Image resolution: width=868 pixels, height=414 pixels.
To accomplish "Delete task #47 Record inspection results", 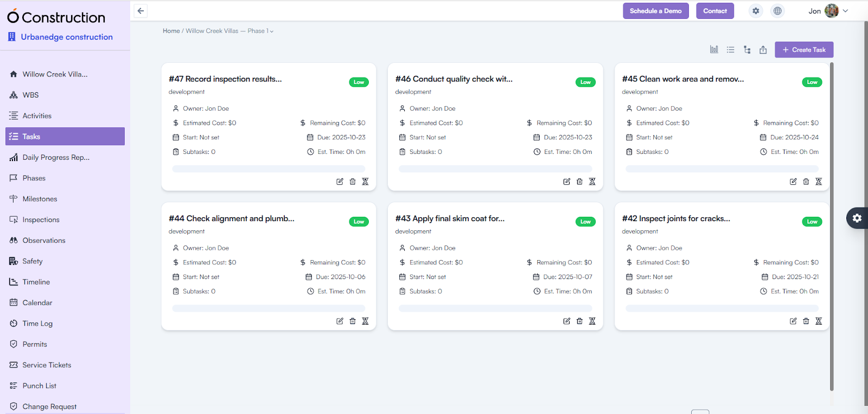I will [x=353, y=182].
